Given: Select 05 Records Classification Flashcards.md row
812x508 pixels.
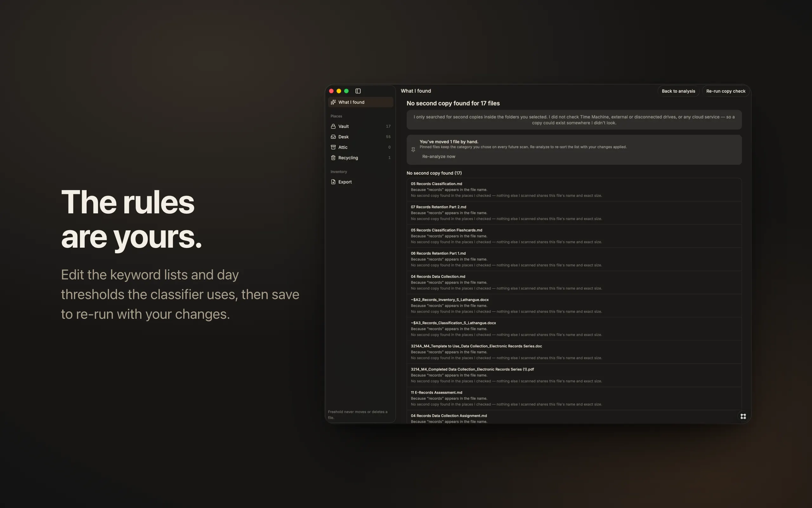Looking at the screenshot, I should pyautogui.click(x=574, y=236).
